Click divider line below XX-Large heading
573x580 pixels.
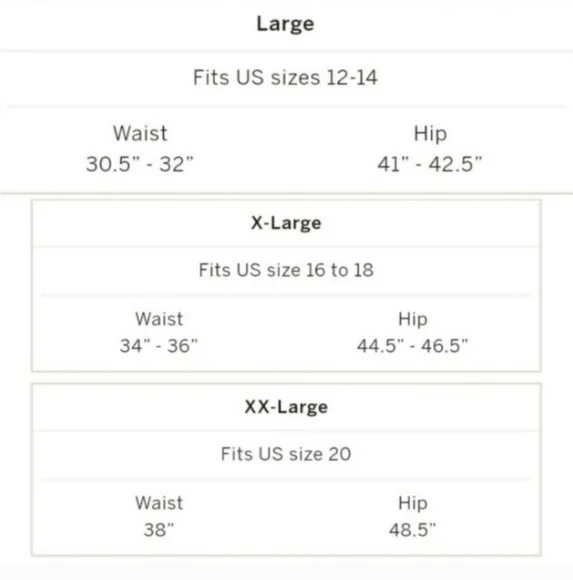tap(286, 431)
